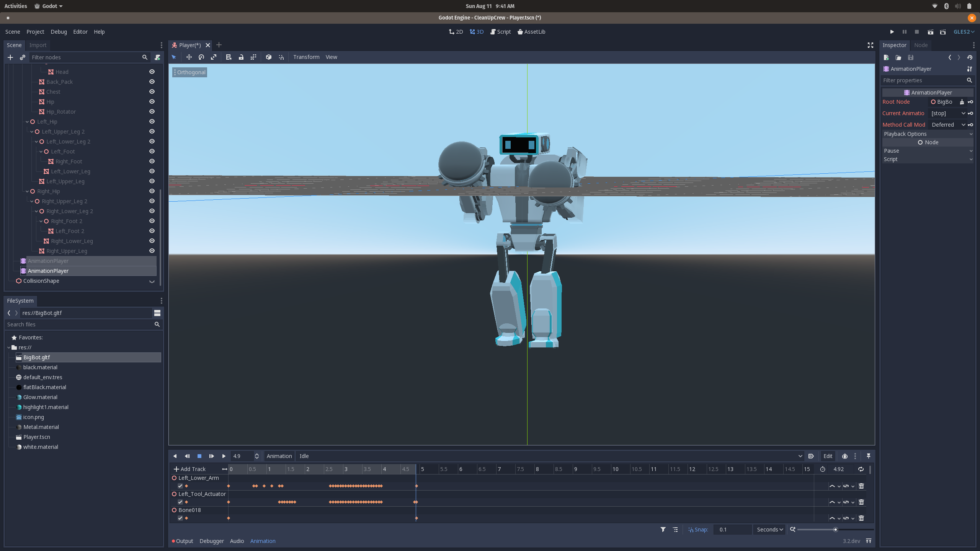The height and width of the screenshot is (551, 980).
Task: Toggle visibility of Back_Pack node
Action: tap(152, 82)
